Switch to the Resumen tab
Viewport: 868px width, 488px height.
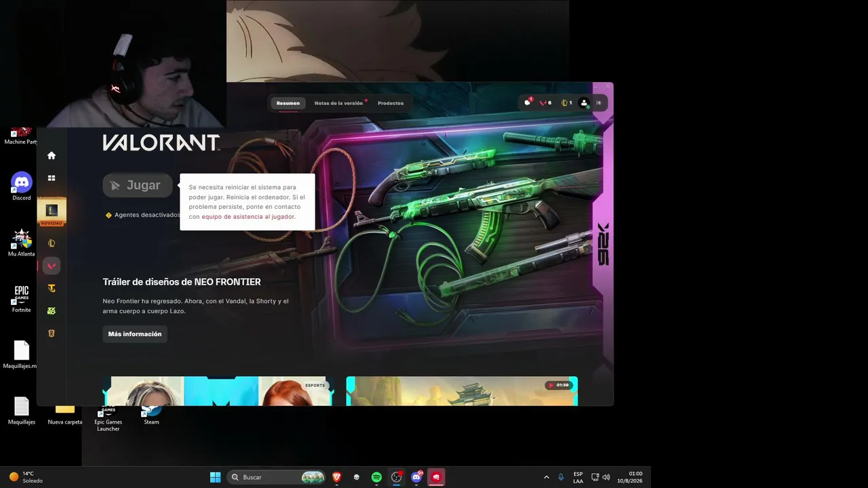(288, 103)
